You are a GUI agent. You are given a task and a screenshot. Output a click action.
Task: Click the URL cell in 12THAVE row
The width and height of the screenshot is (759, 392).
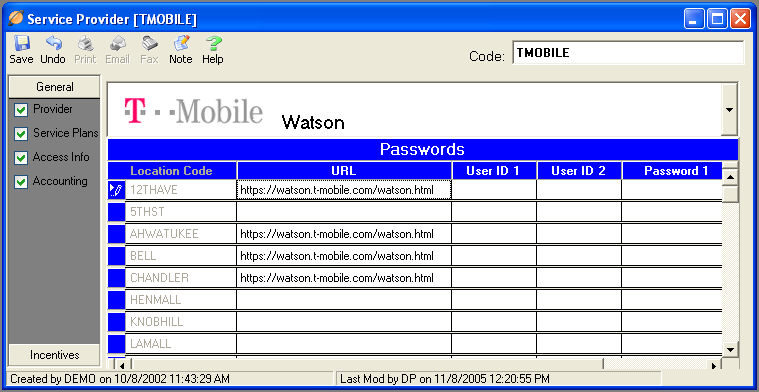pos(344,190)
